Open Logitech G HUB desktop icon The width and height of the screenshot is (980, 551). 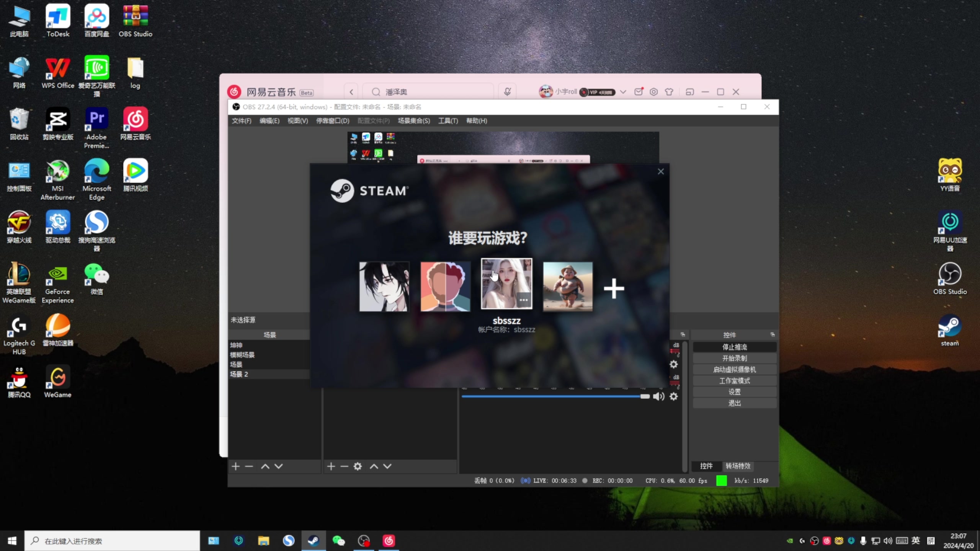point(19,335)
